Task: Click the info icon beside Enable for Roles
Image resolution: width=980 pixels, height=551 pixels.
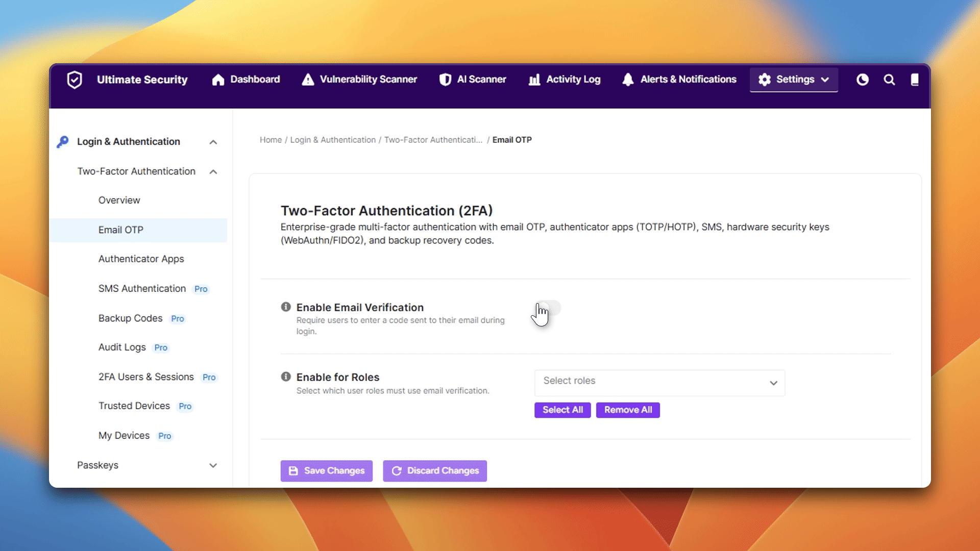Action: 286,377
